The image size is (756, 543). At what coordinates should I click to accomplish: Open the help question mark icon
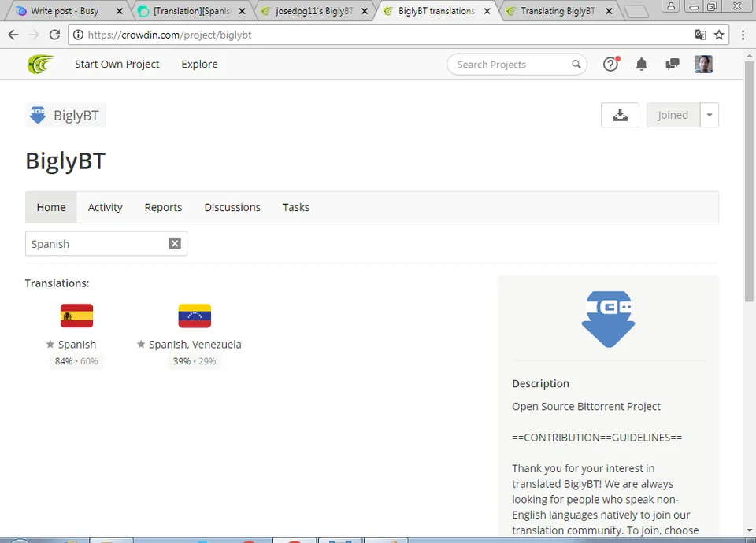click(611, 64)
